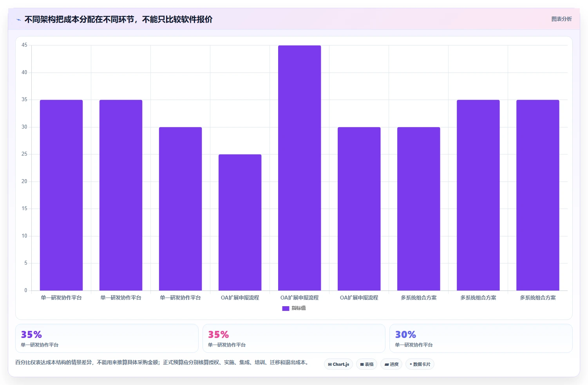Click the 指标值 legend label text
Viewport: 588px width, 385px height.
[x=299, y=308]
